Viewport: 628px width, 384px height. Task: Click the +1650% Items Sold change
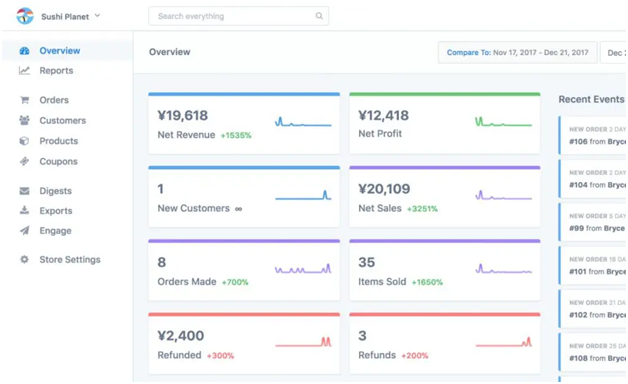pos(427,282)
